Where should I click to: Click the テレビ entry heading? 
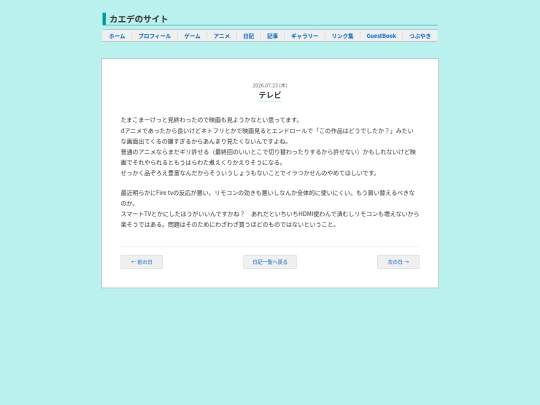(270, 95)
